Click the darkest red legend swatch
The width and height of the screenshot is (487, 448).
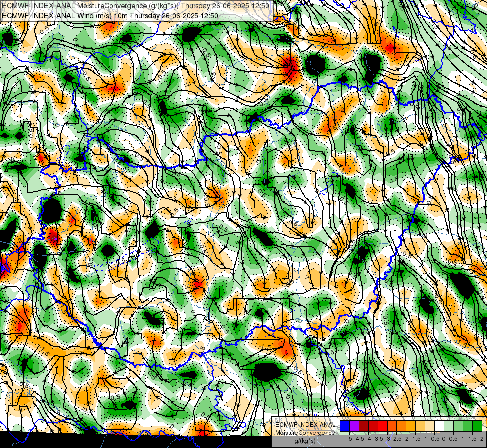tap(364, 426)
